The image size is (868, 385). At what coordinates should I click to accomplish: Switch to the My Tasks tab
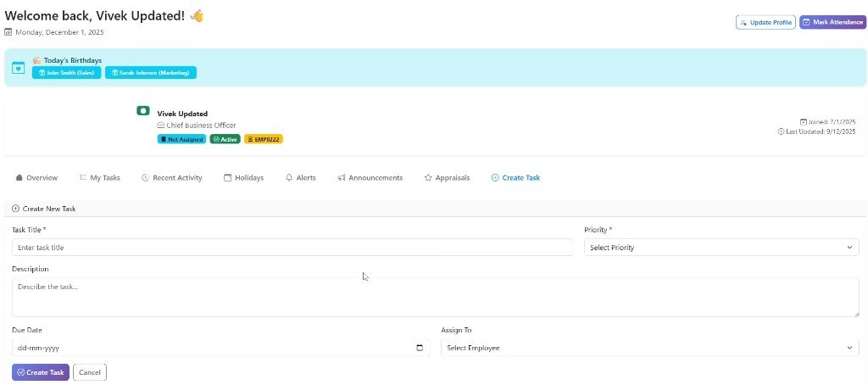100,178
